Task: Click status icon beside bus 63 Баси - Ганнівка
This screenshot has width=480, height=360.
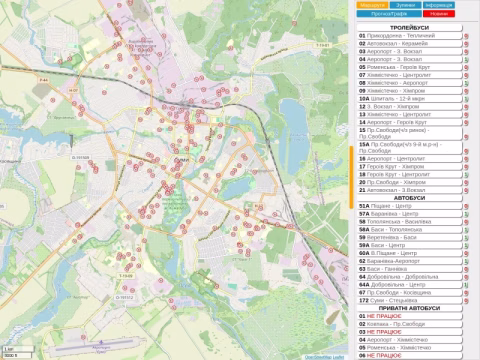Action: point(466,270)
